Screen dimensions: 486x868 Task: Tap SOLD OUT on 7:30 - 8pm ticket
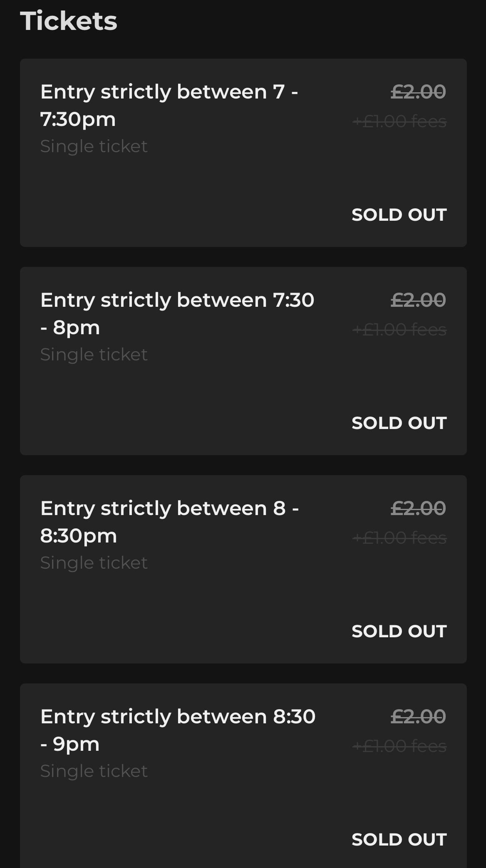tap(399, 423)
